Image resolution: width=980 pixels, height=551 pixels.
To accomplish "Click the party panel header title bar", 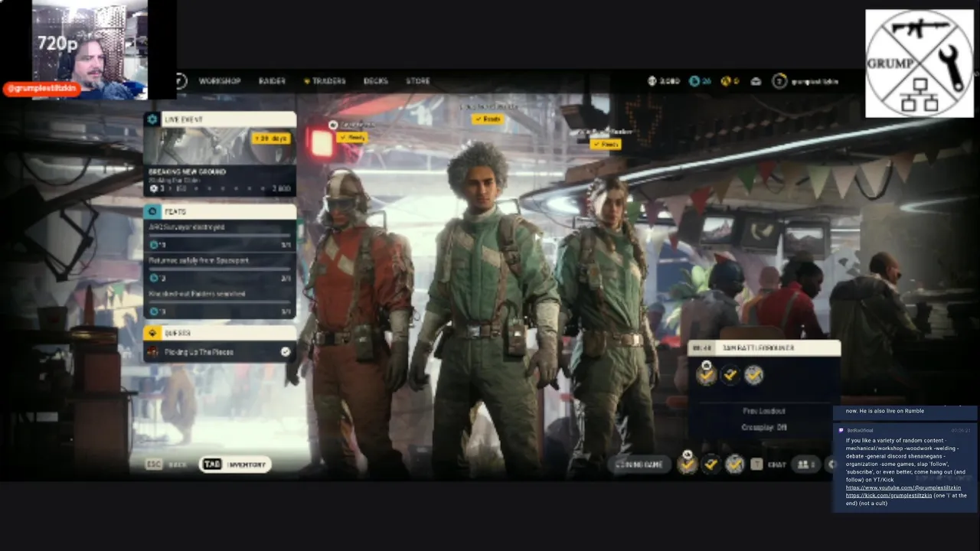I will pyautogui.click(x=764, y=348).
